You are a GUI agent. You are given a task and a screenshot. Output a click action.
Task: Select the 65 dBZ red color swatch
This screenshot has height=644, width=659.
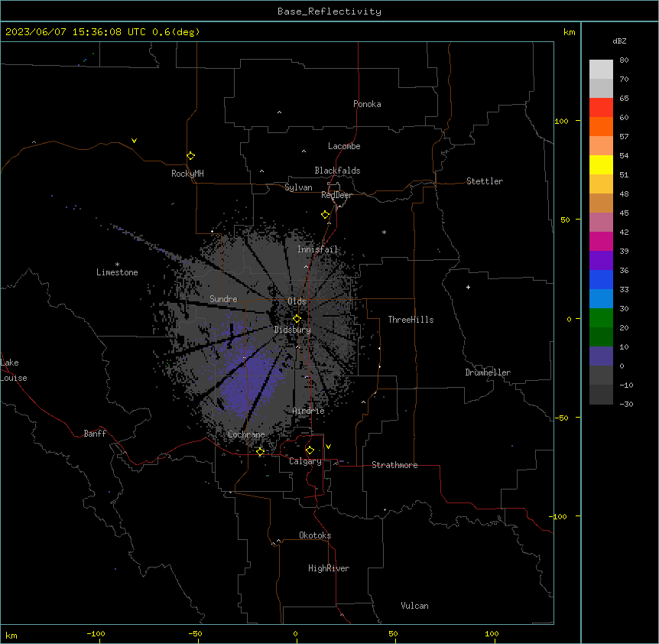click(601, 108)
